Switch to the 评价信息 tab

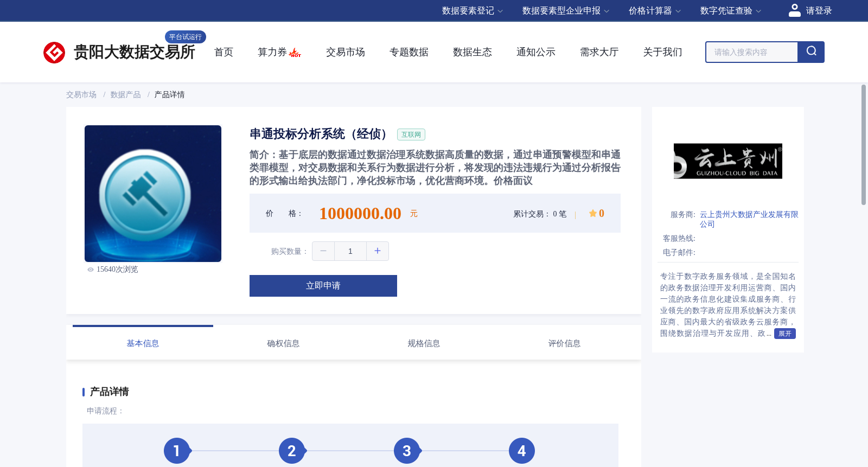tap(564, 343)
